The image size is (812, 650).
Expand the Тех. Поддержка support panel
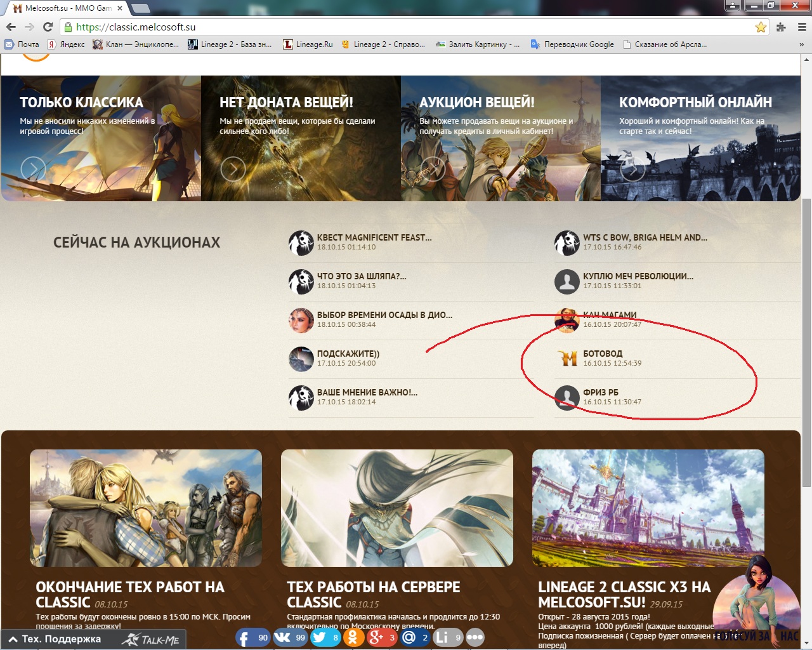[x=55, y=639]
